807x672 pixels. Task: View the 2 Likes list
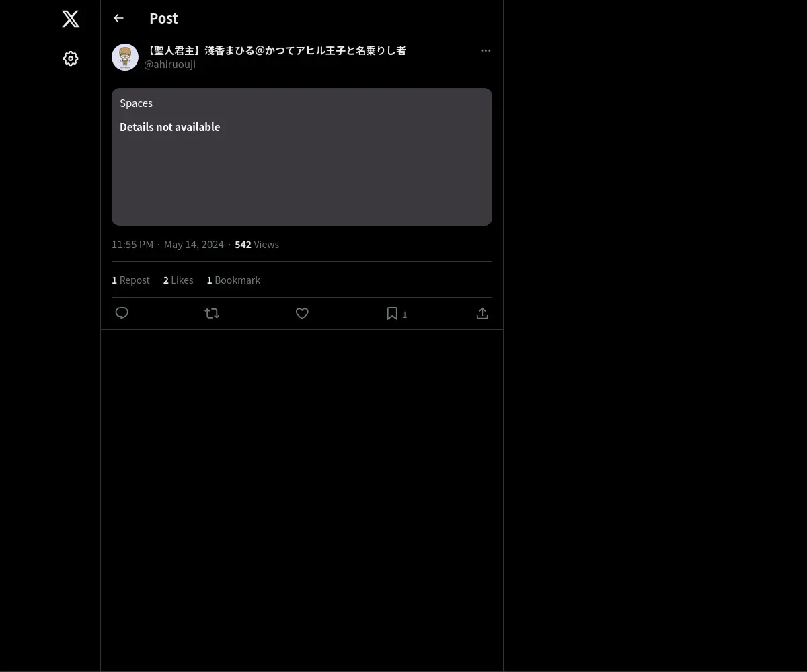178,280
